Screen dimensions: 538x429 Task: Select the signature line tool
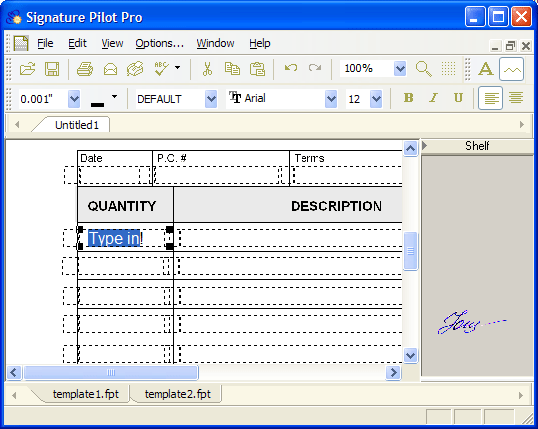click(512, 69)
